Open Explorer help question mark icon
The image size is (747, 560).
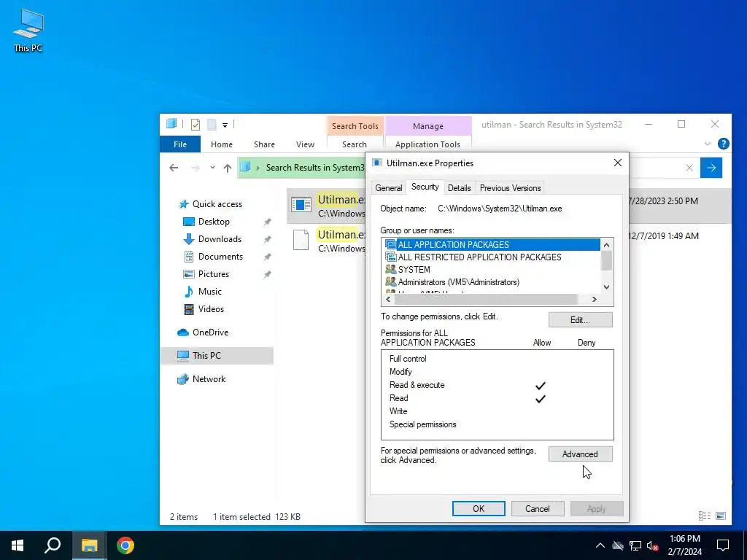point(723,144)
